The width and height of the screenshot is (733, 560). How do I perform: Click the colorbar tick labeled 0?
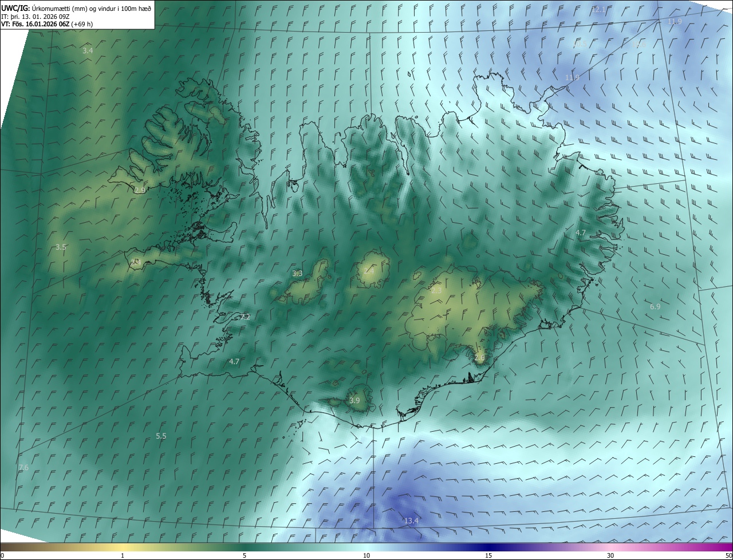coord(2,555)
